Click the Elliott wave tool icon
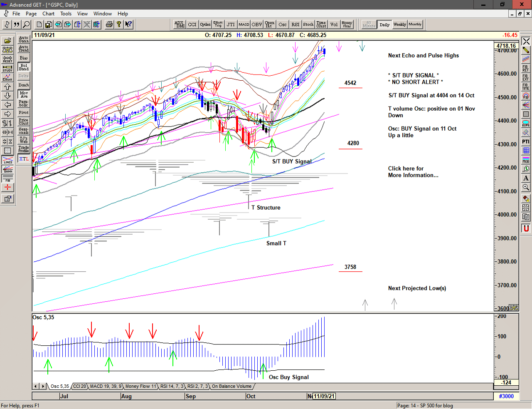532x409 pixels. coord(7,77)
